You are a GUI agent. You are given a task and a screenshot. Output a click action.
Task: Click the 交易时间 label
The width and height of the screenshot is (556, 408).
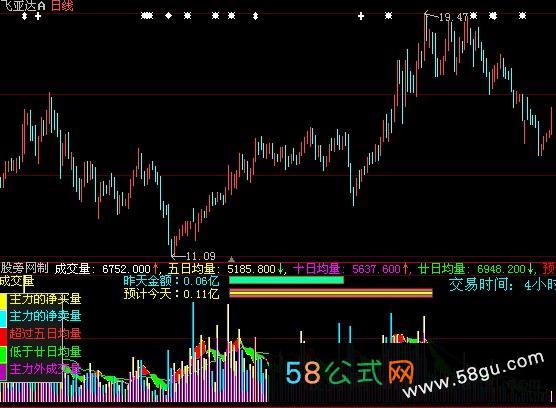[481, 285]
